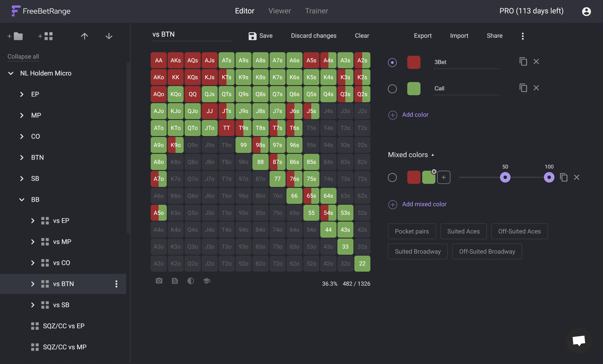Select the 3Bet action radio button
The image size is (603, 364).
click(392, 62)
